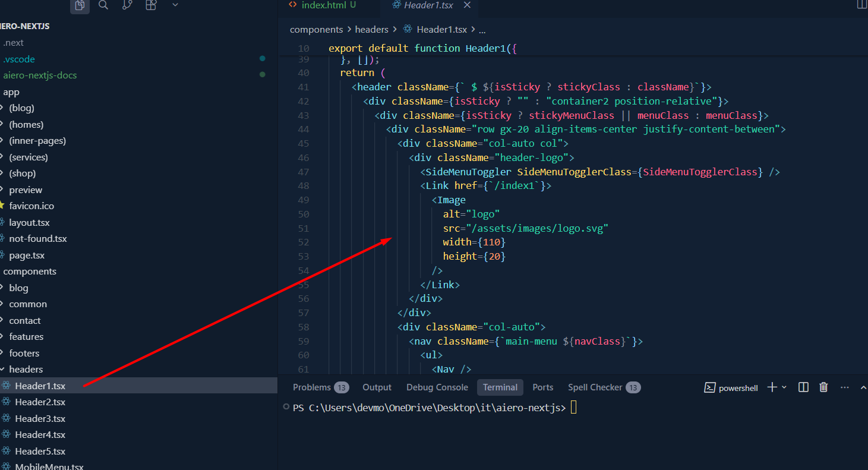Close the Header1.tsx editor tab
The image size is (868, 470).
pos(467,5)
